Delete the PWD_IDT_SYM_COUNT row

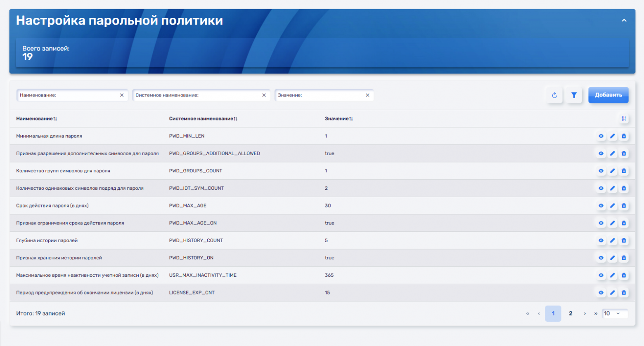point(624,188)
